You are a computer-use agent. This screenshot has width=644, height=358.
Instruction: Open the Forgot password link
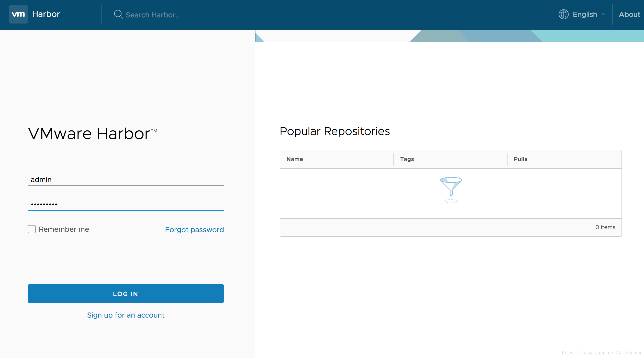tap(194, 230)
